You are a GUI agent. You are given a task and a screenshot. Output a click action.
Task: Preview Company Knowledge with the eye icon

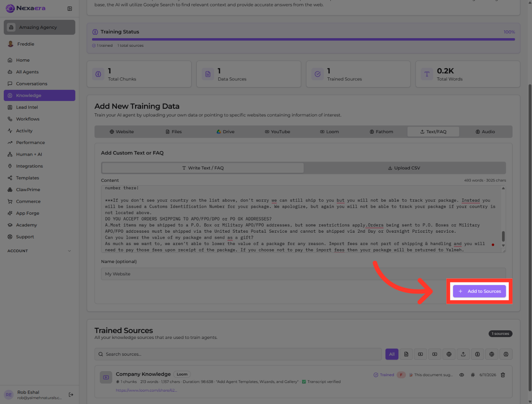click(x=462, y=375)
